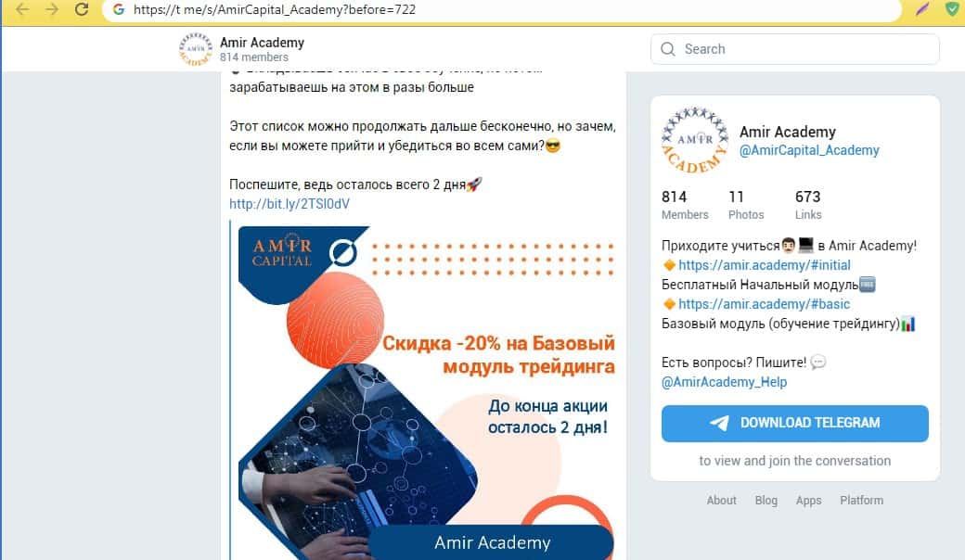Click the search magnifier icon
965x560 pixels.
(668, 49)
